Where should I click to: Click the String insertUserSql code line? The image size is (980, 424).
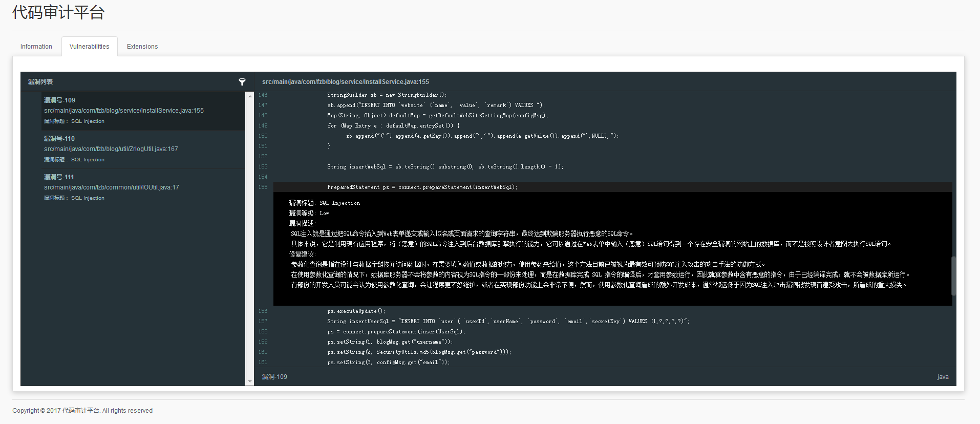tap(508, 322)
